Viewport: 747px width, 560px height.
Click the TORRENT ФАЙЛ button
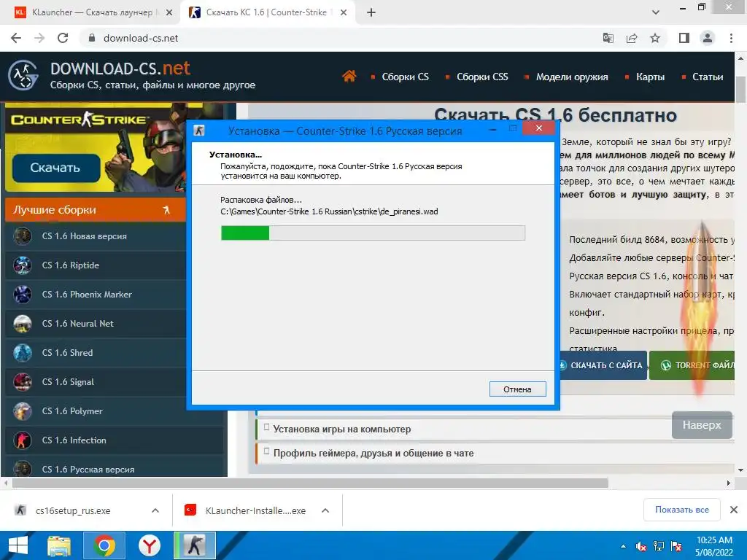point(692,365)
